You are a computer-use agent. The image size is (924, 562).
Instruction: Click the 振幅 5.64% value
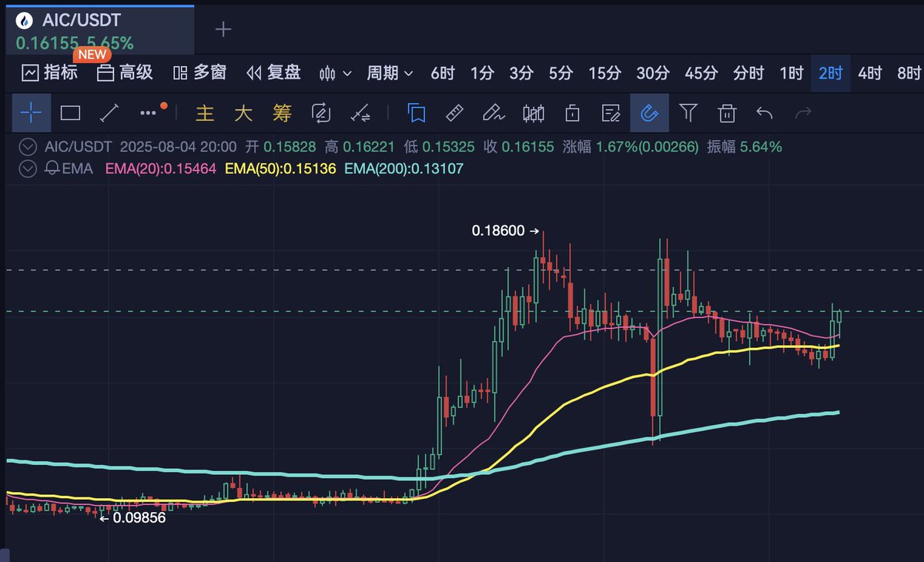point(745,146)
